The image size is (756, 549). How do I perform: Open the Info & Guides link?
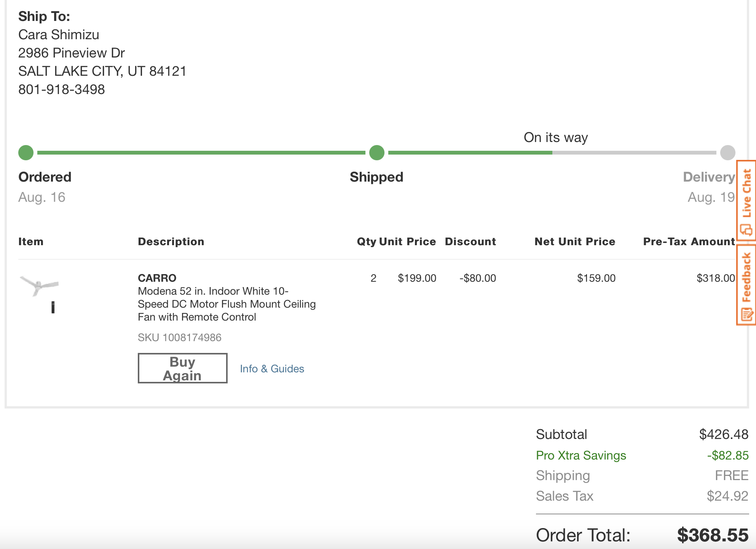click(272, 369)
